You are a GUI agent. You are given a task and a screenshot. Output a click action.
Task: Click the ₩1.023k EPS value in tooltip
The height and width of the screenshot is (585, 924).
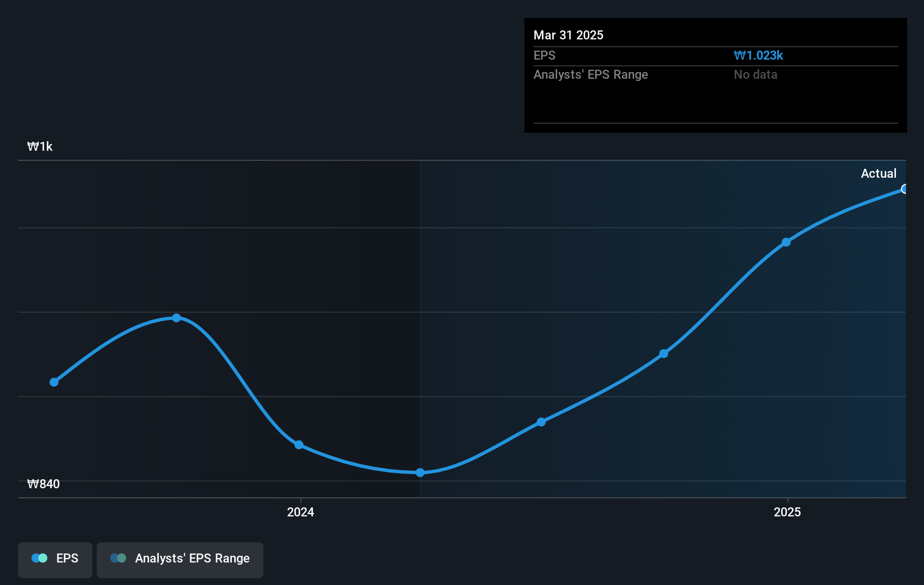(758, 55)
